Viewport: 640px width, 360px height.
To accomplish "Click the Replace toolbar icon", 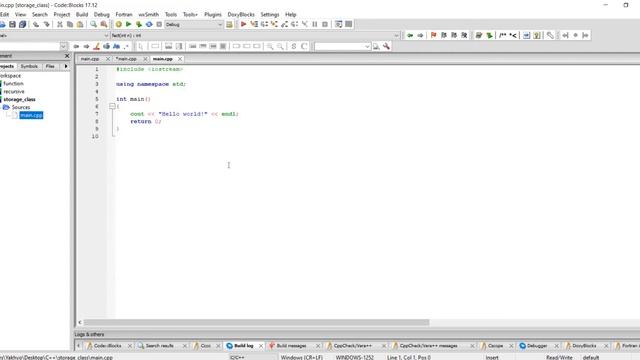I will tap(104, 24).
